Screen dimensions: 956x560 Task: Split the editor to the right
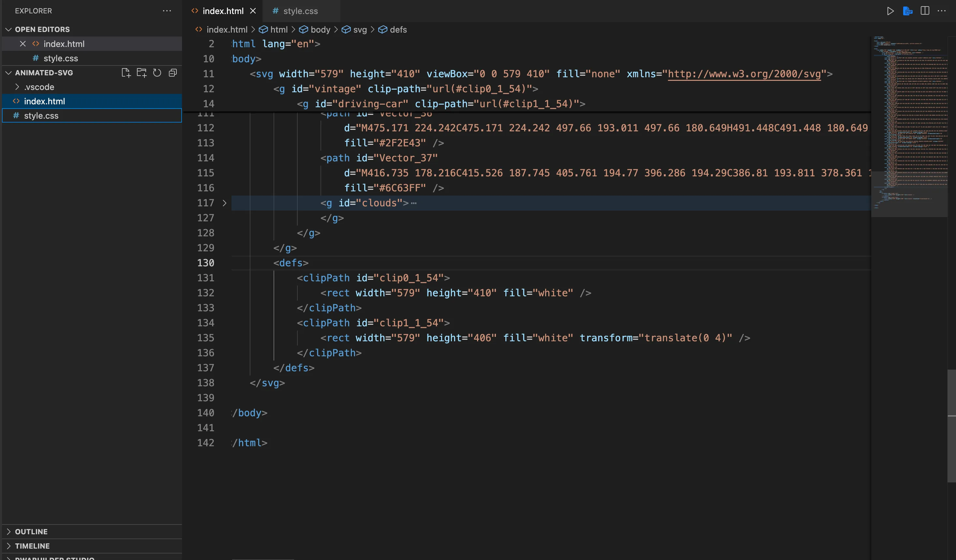(x=925, y=11)
